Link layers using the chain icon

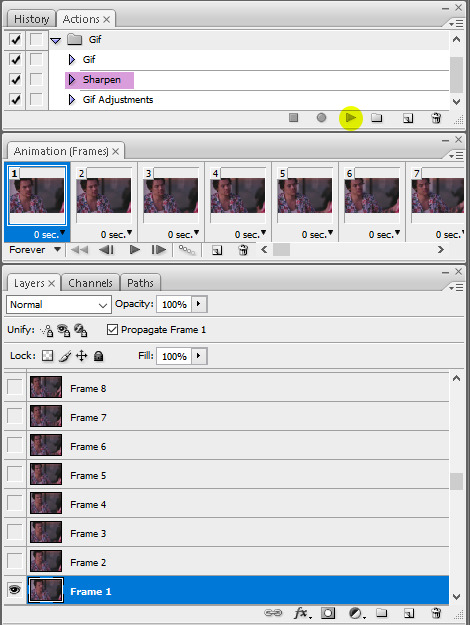(273, 613)
